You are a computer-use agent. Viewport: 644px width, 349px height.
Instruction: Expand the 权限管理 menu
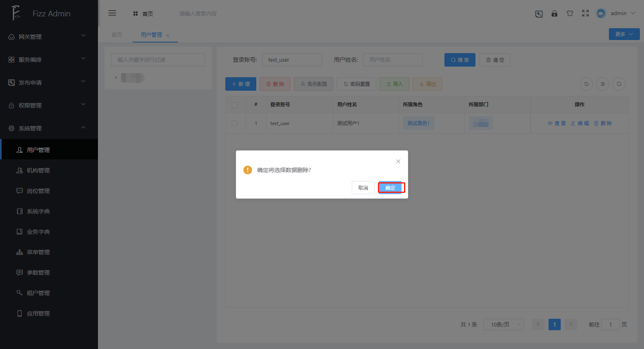pyautogui.click(x=49, y=105)
